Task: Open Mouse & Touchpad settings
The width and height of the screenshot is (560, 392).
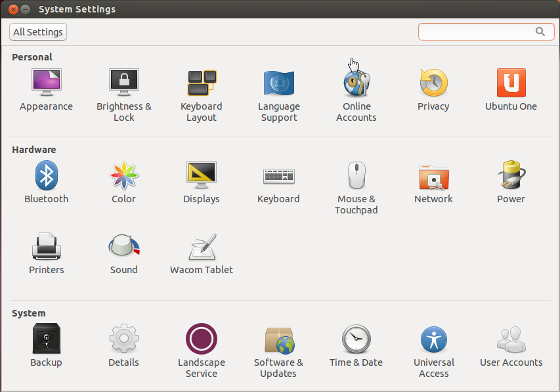Action: click(x=356, y=176)
